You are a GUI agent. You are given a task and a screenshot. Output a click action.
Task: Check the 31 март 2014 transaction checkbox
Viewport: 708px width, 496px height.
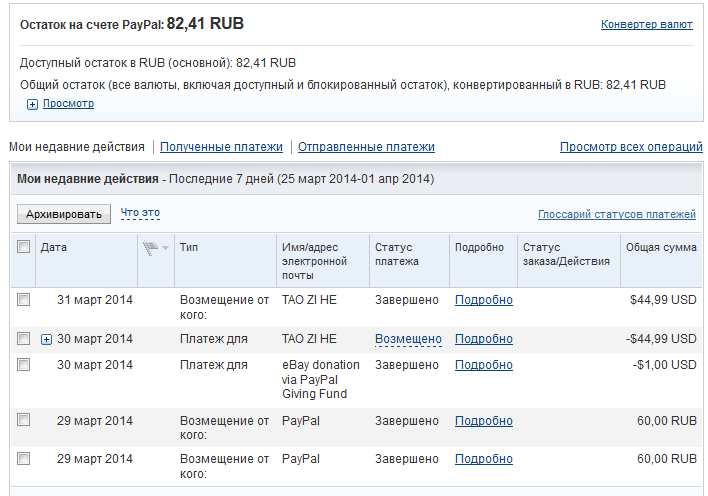(24, 299)
